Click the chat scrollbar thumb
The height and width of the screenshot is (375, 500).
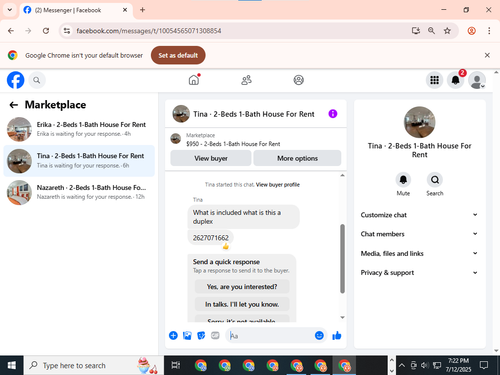[x=342, y=259]
